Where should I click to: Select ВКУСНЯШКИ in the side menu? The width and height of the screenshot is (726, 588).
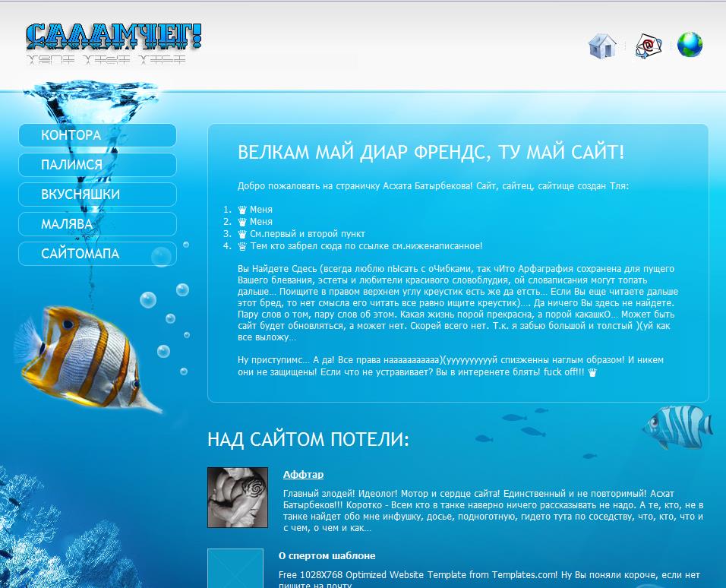pos(97,194)
